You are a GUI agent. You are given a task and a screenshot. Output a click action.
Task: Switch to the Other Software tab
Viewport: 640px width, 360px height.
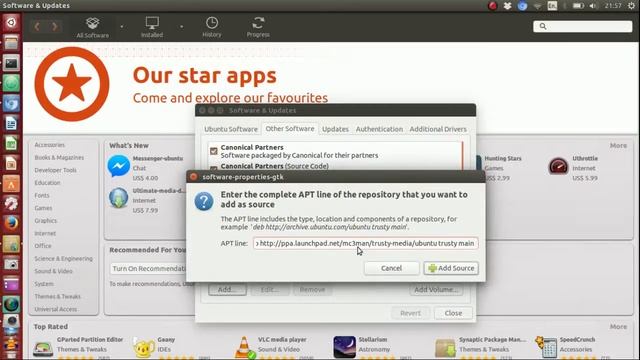(290, 129)
